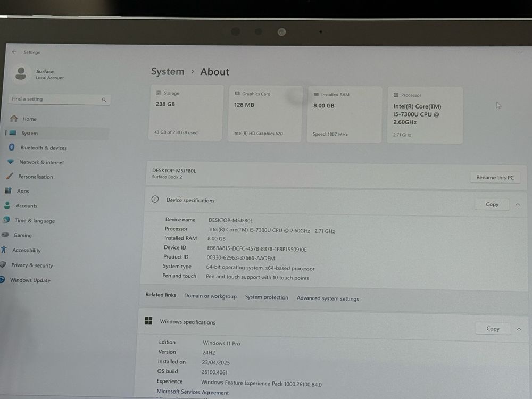The image size is (532, 399).
Task: Click the Bluetooth icon in sidebar
Action: (12, 147)
